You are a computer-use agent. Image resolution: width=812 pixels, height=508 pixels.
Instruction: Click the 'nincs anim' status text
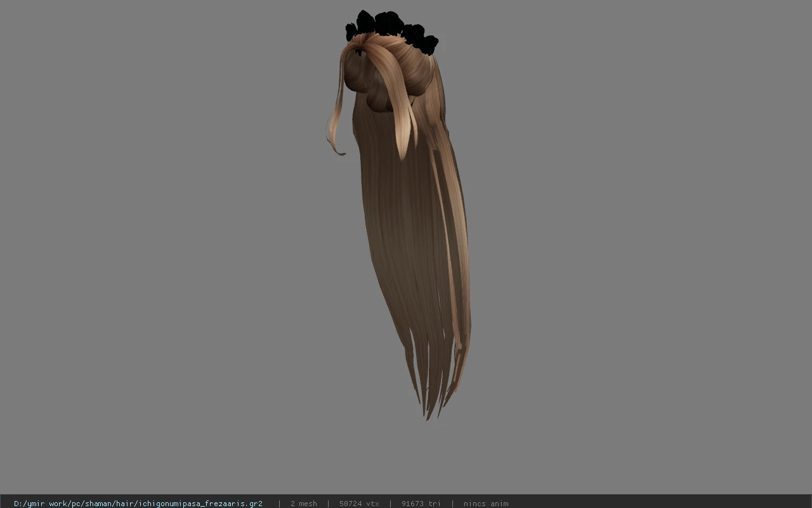[485, 504]
